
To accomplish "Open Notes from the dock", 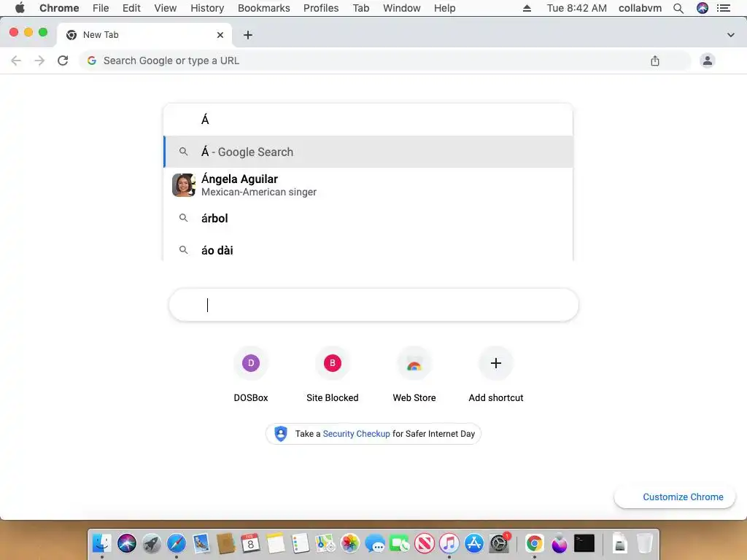I will point(275,542).
